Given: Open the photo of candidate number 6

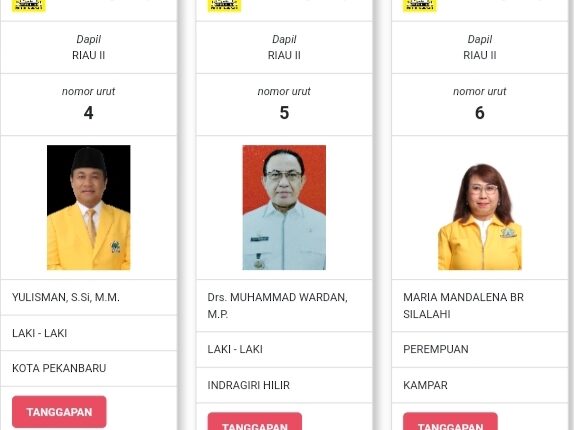Looking at the screenshot, I should click(x=480, y=216).
